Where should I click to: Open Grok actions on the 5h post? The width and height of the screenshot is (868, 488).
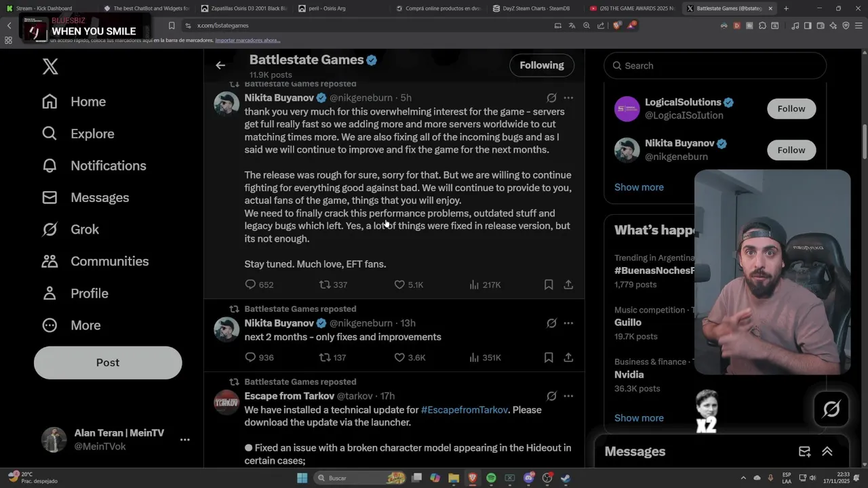coord(551,98)
